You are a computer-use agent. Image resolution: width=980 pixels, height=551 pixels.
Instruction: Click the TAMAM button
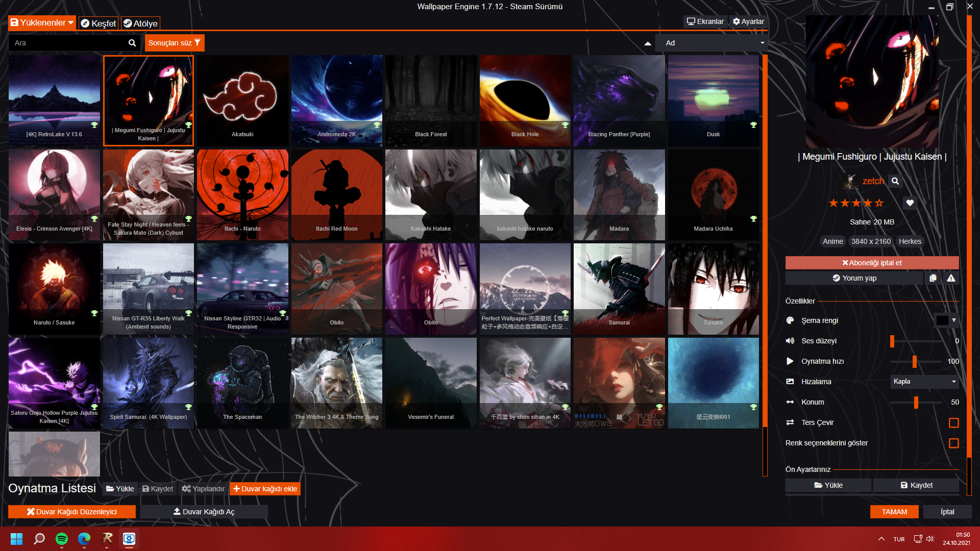[x=894, y=512]
